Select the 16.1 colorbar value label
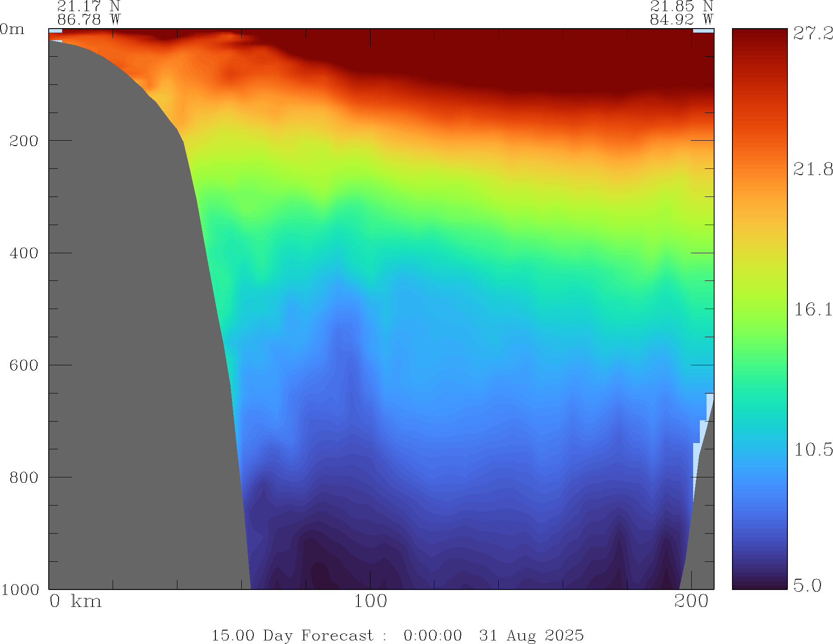Image resolution: width=833 pixels, height=644 pixels. point(813,309)
